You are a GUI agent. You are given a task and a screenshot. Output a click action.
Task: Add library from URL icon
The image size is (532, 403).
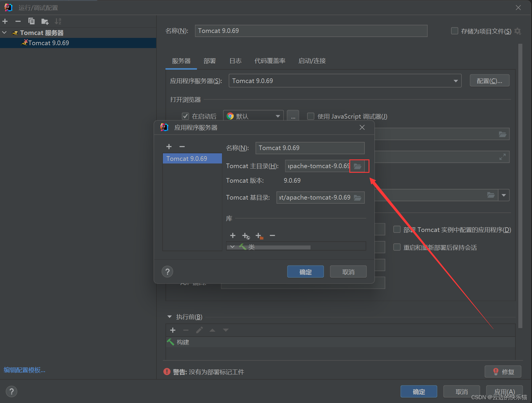coord(246,236)
